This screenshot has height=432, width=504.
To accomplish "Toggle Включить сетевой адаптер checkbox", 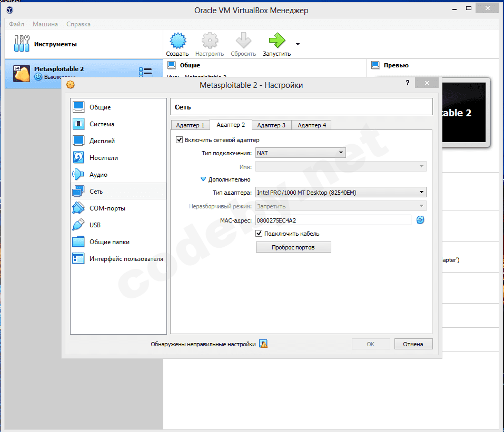I will pyautogui.click(x=180, y=140).
